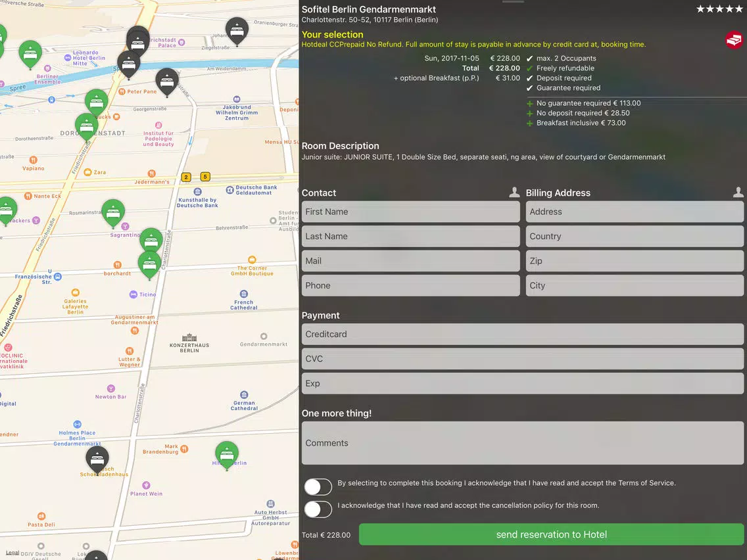Tap the French Cathedral landmark icon
Viewport: 747px width, 560px height.
point(244,294)
